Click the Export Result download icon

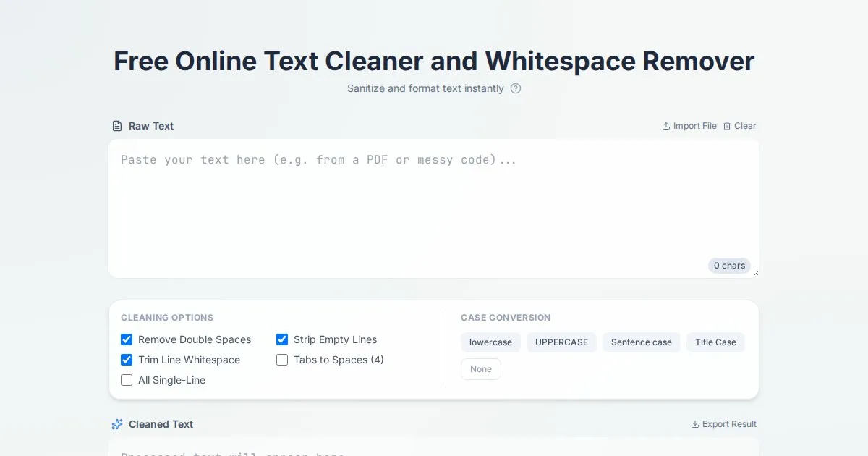pos(695,424)
